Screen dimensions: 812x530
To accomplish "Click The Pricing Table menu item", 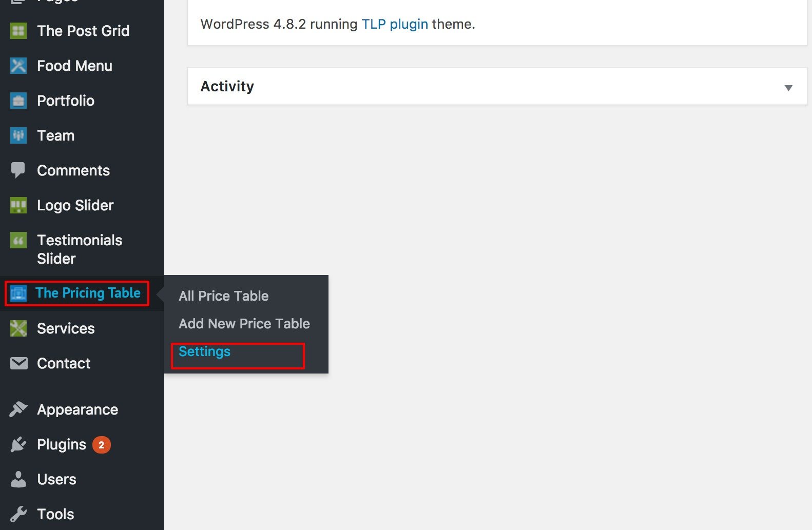I will [77, 293].
